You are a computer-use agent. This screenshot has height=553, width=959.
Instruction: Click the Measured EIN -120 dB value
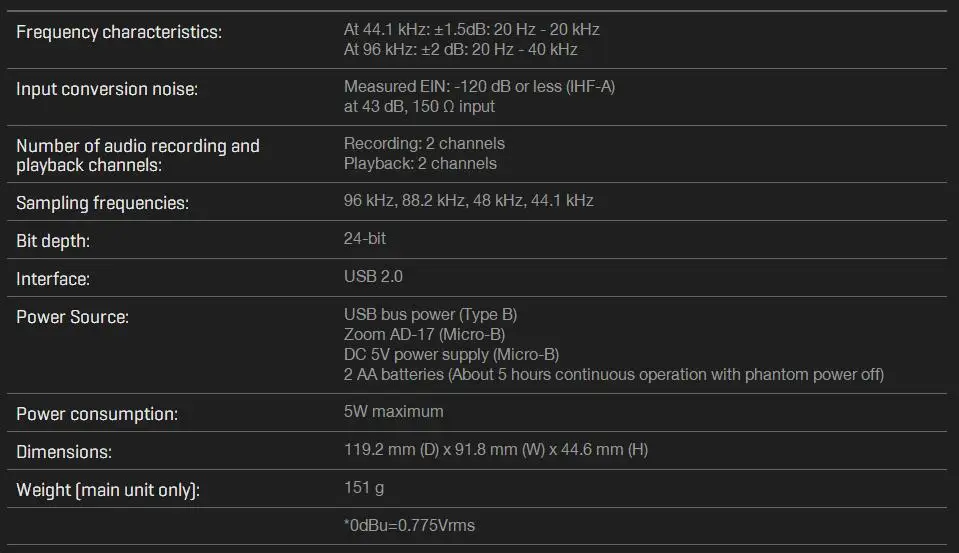click(x=480, y=86)
